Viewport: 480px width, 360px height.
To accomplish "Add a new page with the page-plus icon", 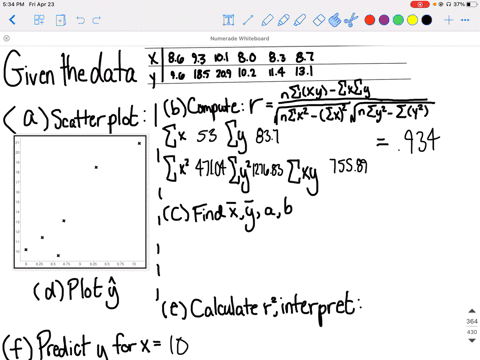I will (x=61, y=20).
